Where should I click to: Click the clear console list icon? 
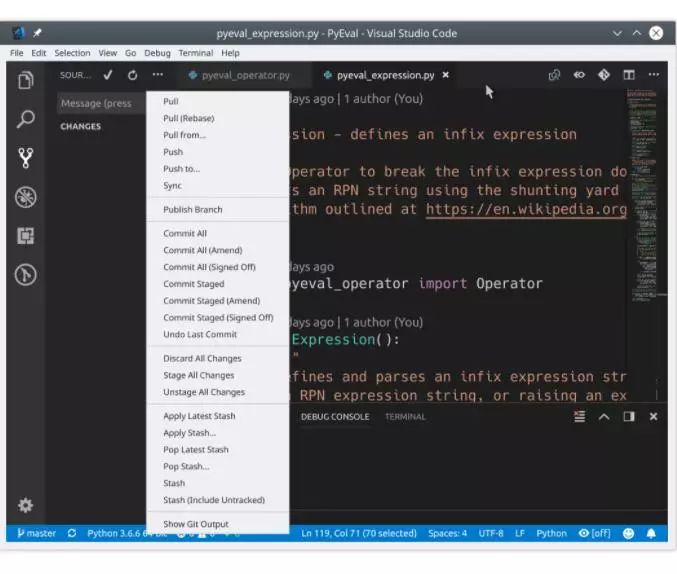point(579,416)
